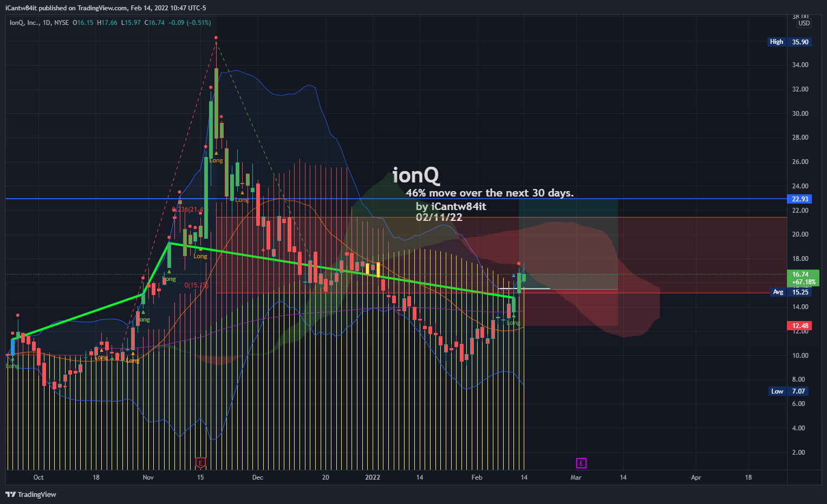
Task: Click the Mar label on time axis
Action: pos(576,477)
